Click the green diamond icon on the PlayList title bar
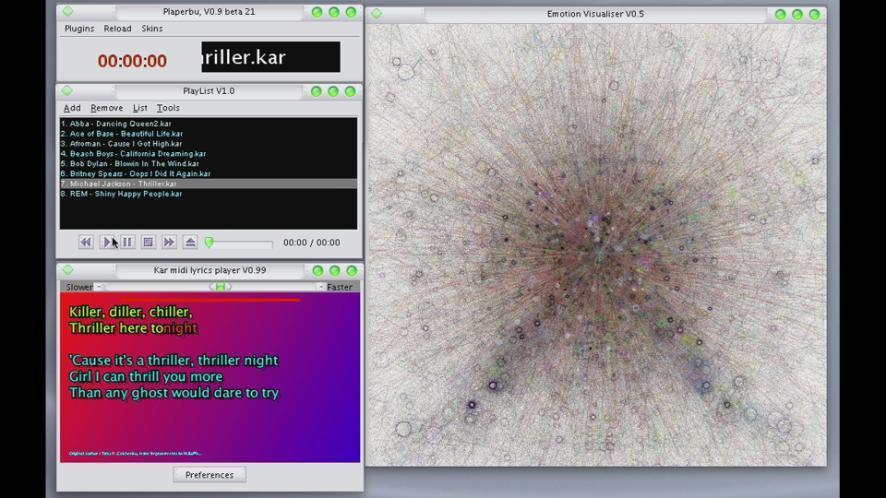Viewport: 886px width, 498px height. tap(67, 90)
